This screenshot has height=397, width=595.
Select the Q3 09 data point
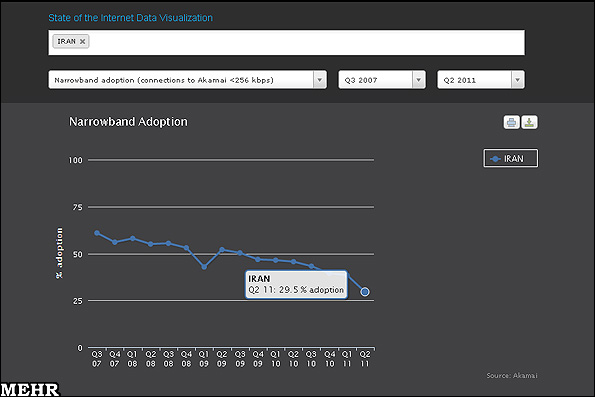point(240,253)
